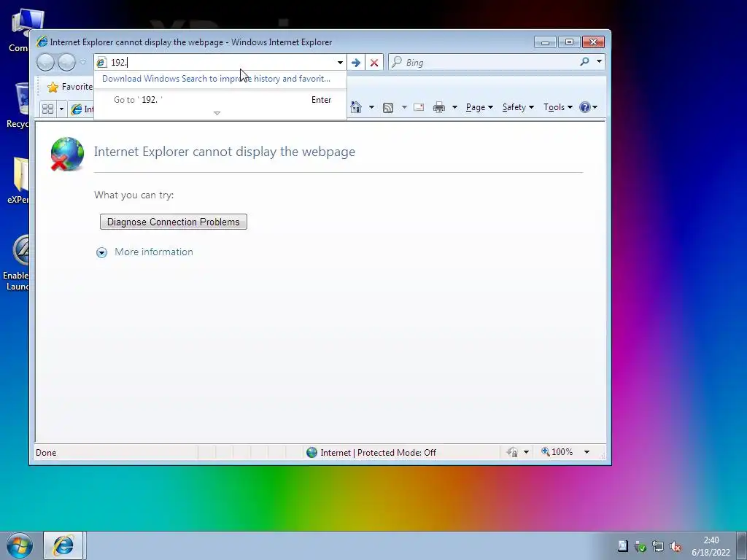Click in the address bar field
The image size is (747, 560).
pyautogui.click(x=219, y=63)
